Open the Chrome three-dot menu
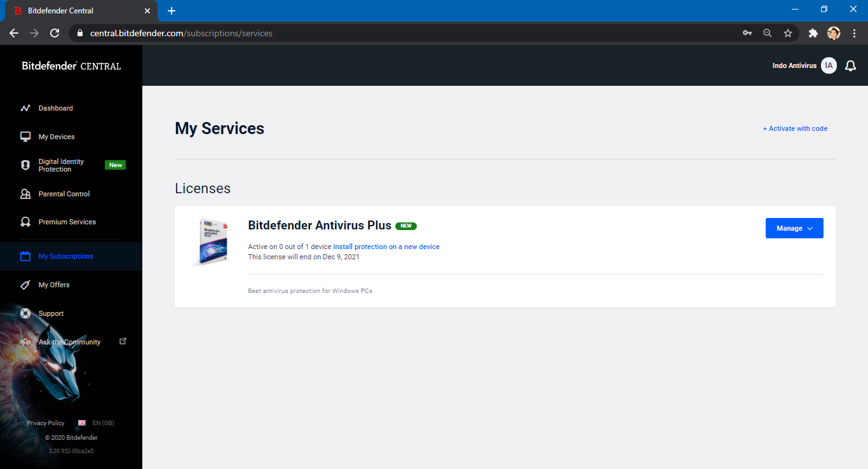 click(854, 33)
